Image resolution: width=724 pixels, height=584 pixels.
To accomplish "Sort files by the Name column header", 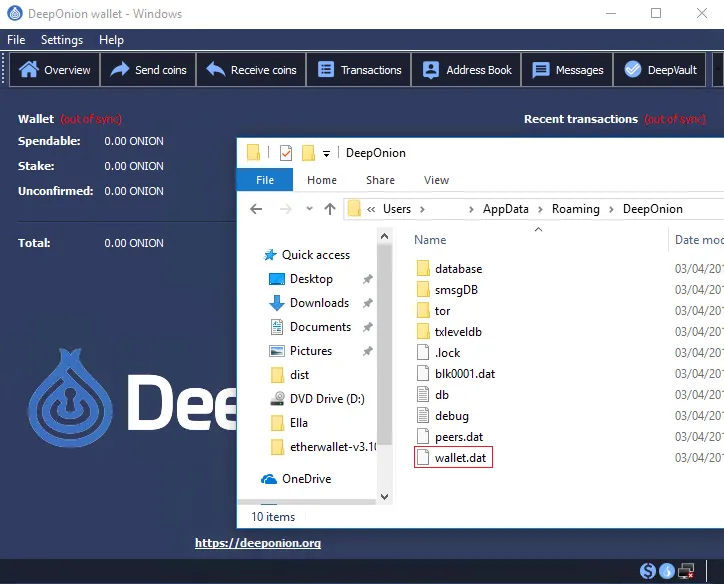I will (430, 240).
